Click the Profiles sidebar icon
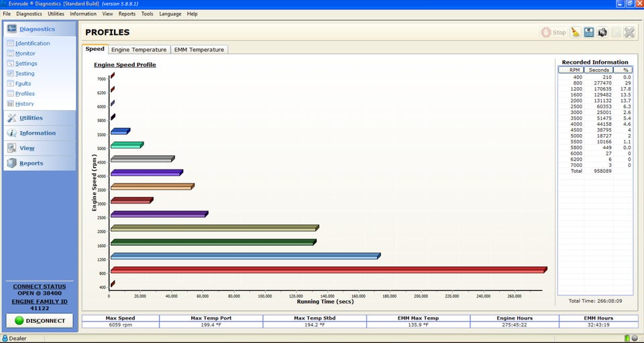This screenshot has width=644, height=343. click(x=10, y=94)
